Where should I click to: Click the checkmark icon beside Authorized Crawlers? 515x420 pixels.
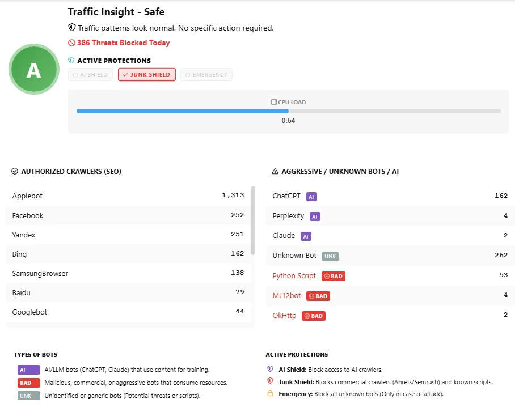coord(15,171)
